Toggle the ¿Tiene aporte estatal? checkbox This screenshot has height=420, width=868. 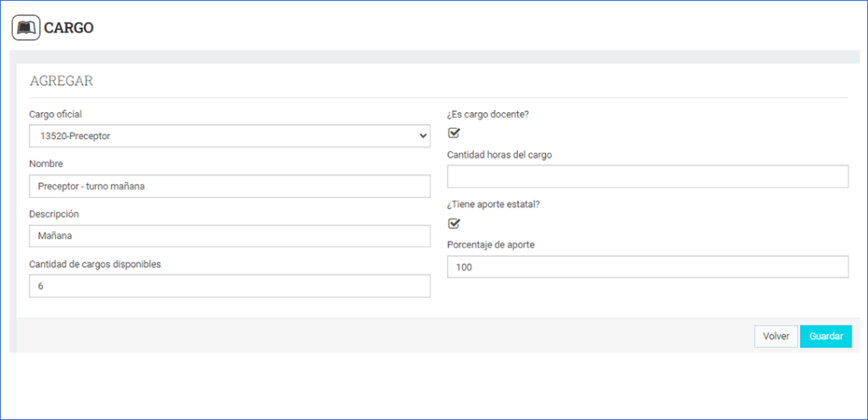pos(453,223)
